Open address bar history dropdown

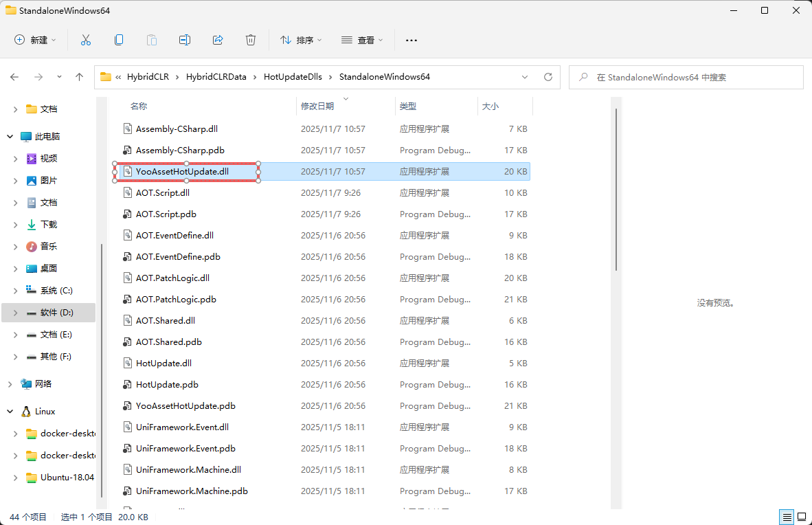[525, 77]
